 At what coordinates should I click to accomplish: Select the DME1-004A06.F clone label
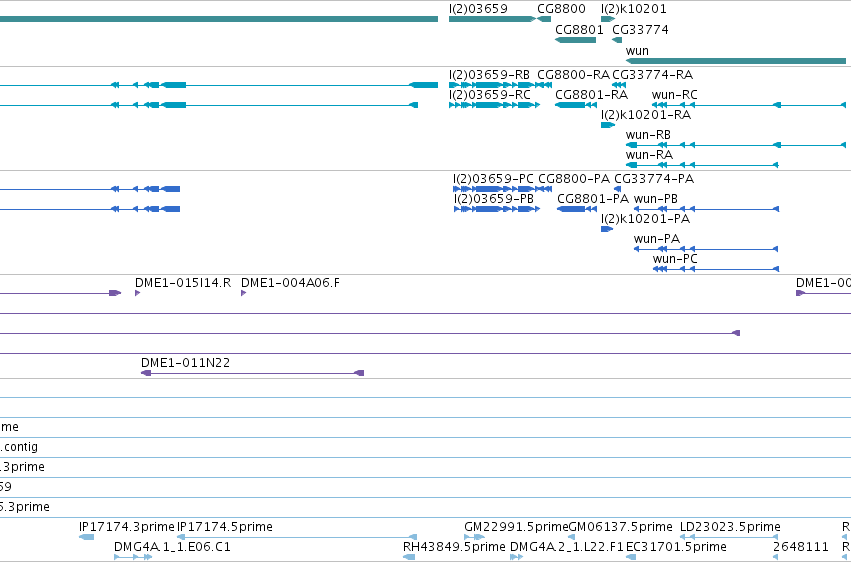pyautogui.click(x=290, y=283)
